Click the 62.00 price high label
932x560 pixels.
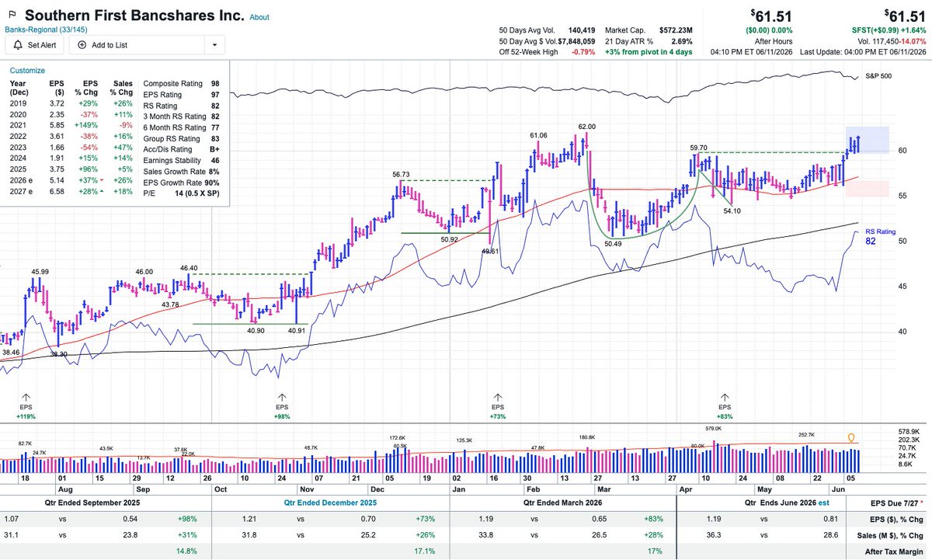(586, 127)
